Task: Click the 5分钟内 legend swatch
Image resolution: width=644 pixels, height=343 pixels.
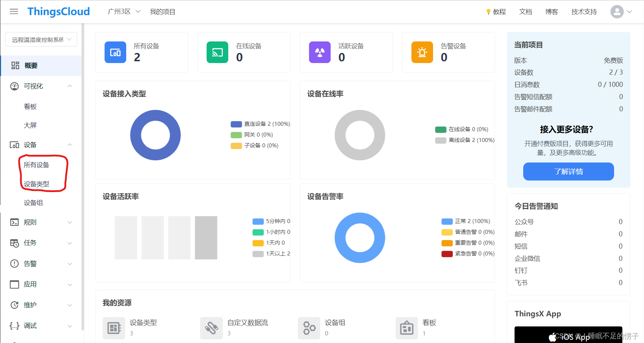Action: coord(258,222)
